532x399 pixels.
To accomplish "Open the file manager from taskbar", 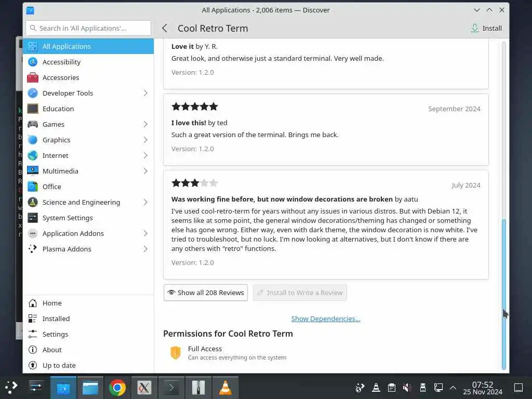I will (x=90, y=388).
